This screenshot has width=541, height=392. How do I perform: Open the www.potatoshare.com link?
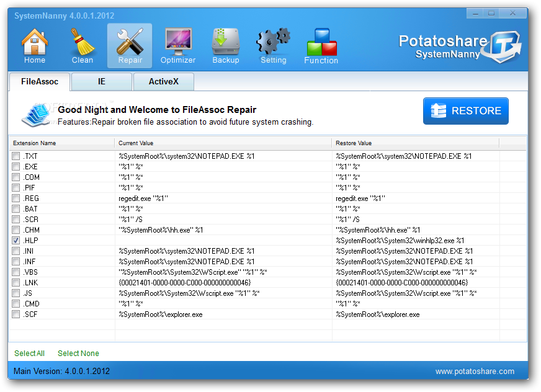point(475,372)
